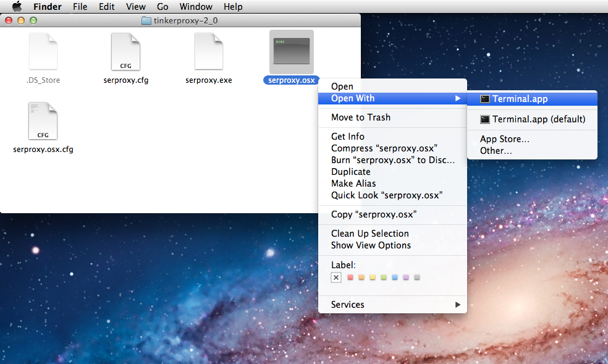Choose App Store… in the submenu

(532, 139)
